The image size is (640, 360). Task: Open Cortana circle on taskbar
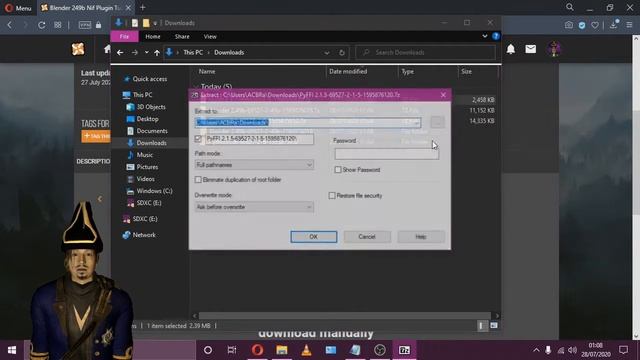(208, 350)
